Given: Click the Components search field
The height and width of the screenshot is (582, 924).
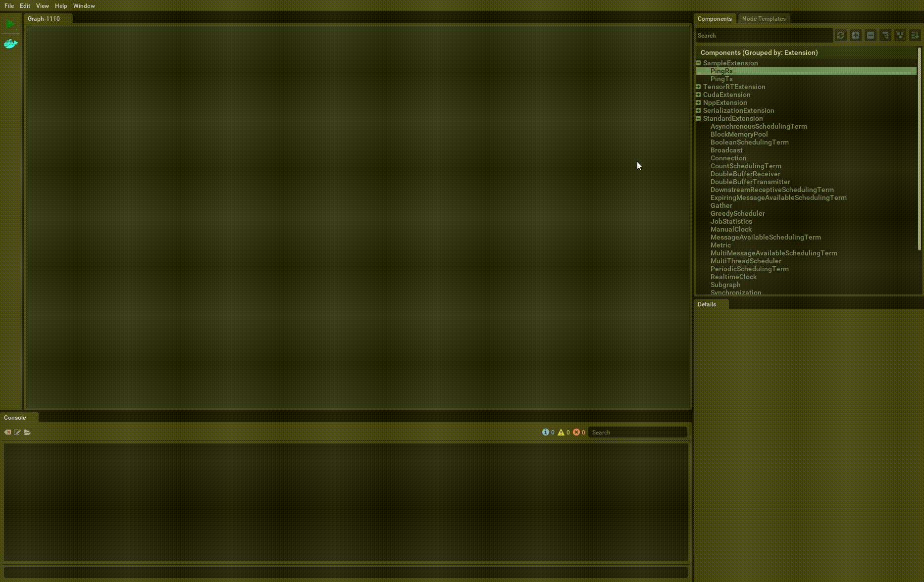Looking at the screenshot, I should pyautogui.click(x=764, y=36).
